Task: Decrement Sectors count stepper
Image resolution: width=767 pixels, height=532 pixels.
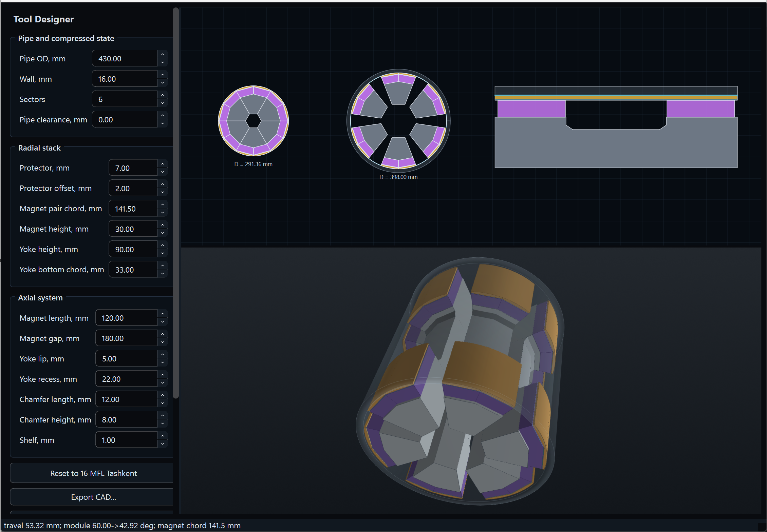Action: (163, 103)
